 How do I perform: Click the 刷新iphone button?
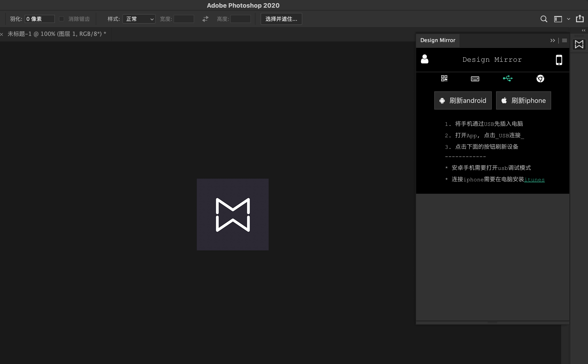point(523,100)
